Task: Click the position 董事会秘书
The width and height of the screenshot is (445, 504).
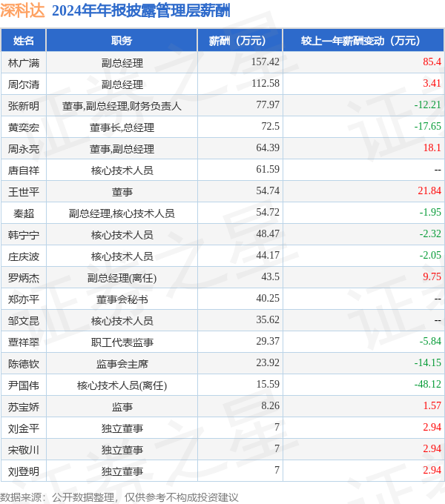Action: (122, 299)
